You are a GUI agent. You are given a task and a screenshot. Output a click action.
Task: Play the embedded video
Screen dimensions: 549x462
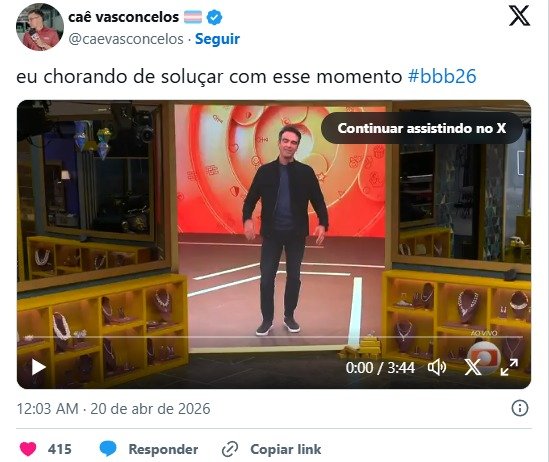[x=38, y=367]
